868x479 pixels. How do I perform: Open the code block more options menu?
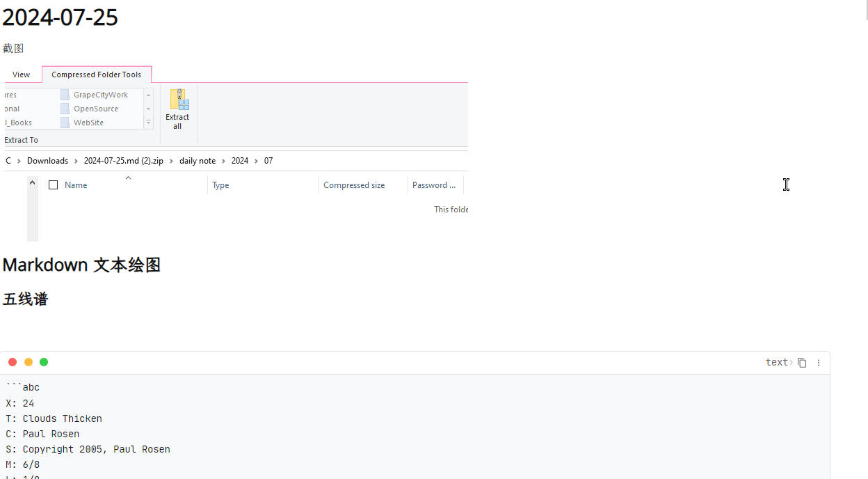(x=819, y=363)
